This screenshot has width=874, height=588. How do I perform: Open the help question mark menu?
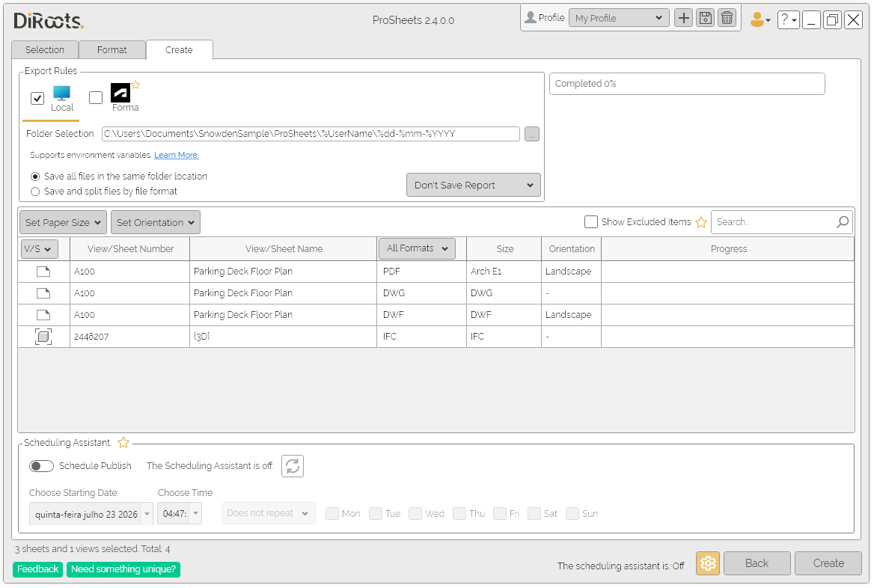(788, 20)
